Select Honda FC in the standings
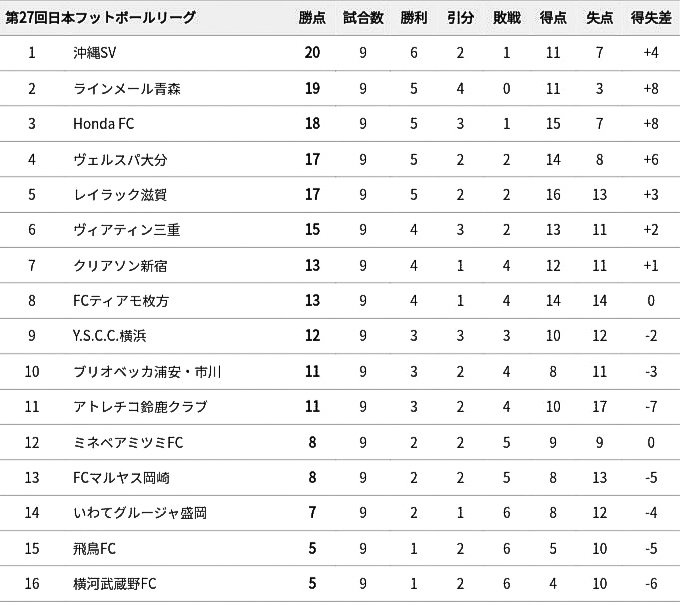 pyautogui.click(x=104, y=124)
